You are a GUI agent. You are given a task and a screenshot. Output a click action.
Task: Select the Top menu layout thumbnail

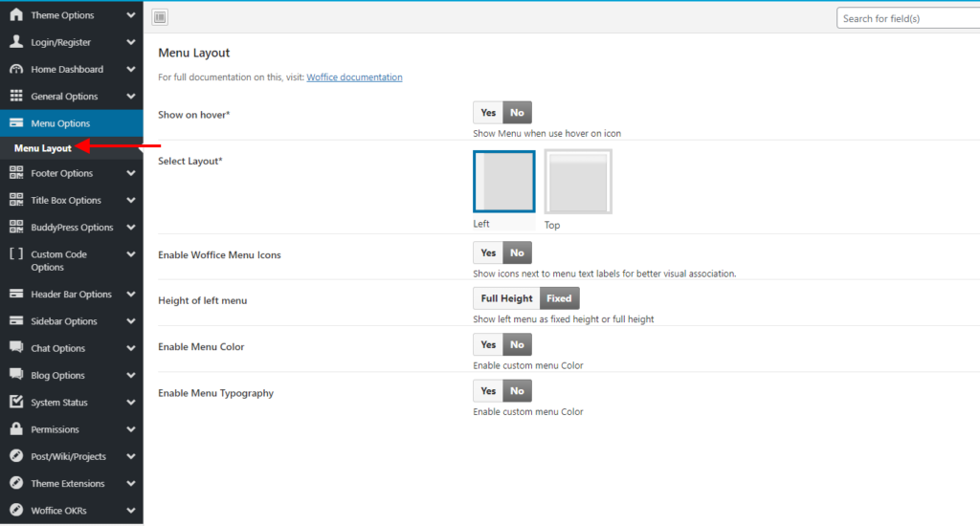[x=578, y=182]
